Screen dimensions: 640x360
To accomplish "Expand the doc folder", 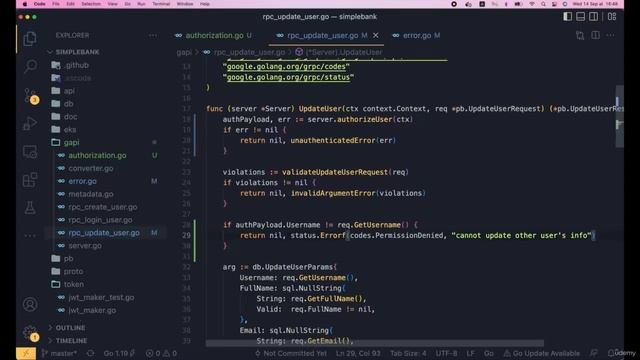I will (64, 117).
